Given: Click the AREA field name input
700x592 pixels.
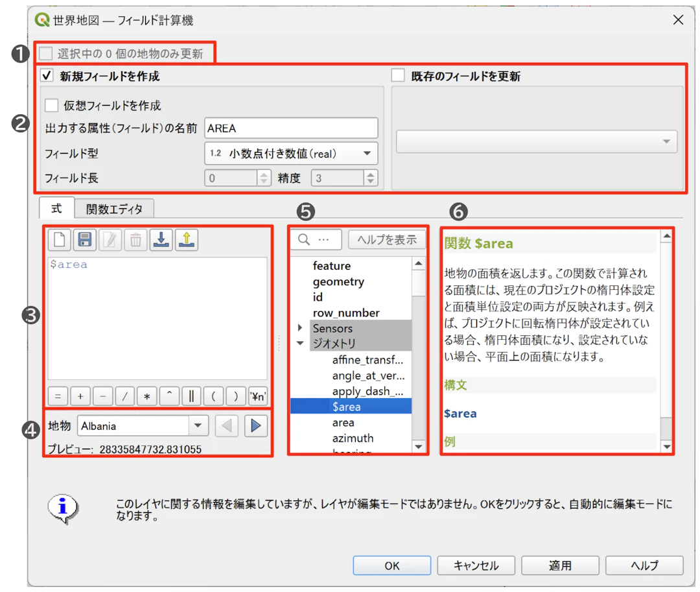Looking at the screenshot, I should [x=290, y=128].
